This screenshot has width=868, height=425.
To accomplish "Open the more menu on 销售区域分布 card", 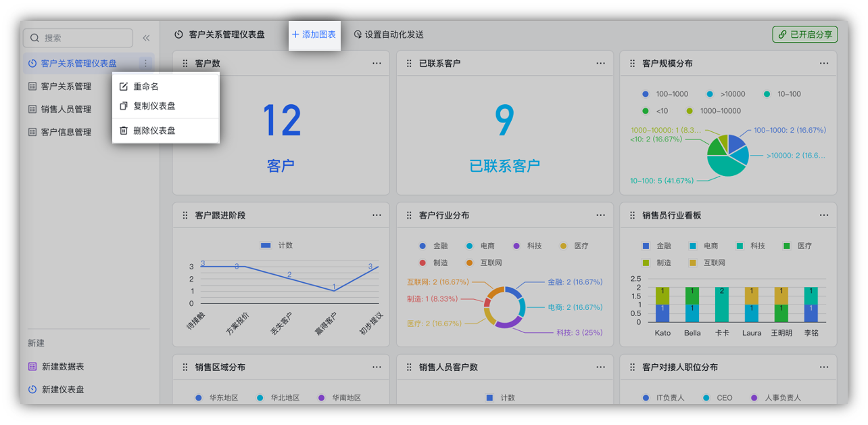I will (x=377, y=367).
